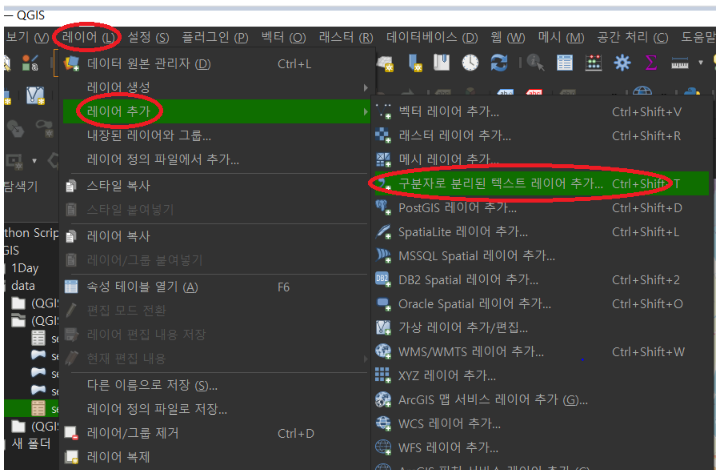This screenshot has height=470, width=716.
Task: Select the 새 폴더 tree item
Action: (x=31, y=443)
